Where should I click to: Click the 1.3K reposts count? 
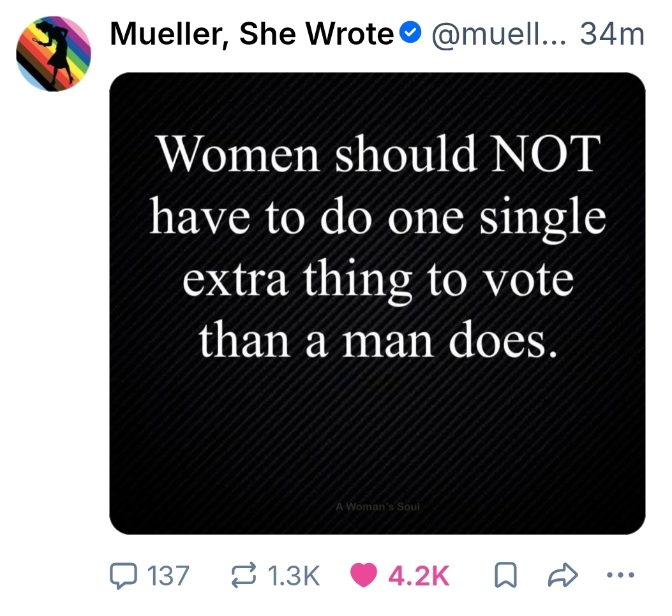point(294,575)
